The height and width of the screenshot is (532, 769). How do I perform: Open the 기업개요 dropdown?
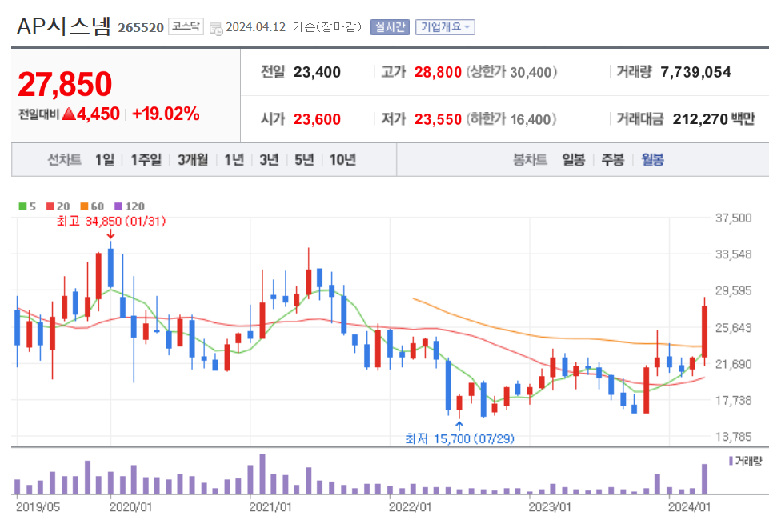tap(445, 27)
